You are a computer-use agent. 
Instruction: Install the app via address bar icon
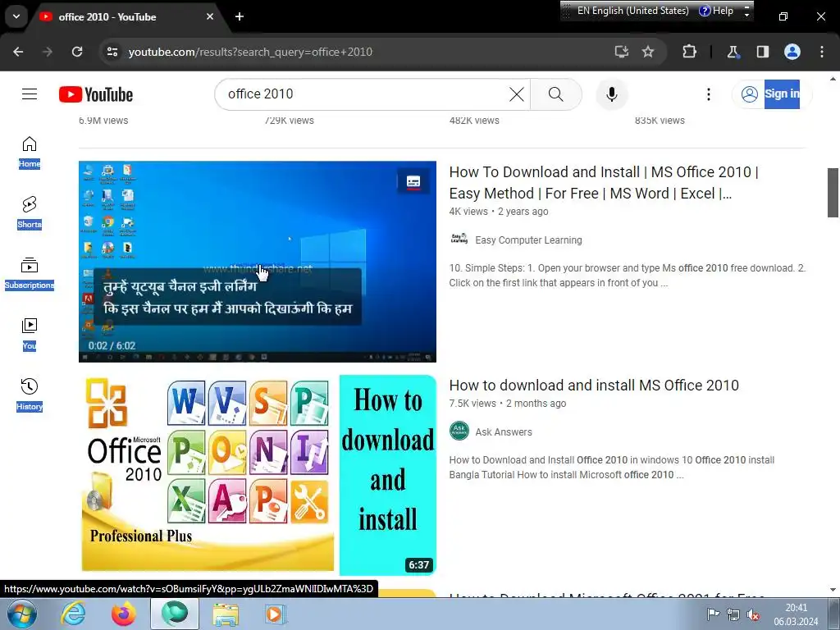622,52
